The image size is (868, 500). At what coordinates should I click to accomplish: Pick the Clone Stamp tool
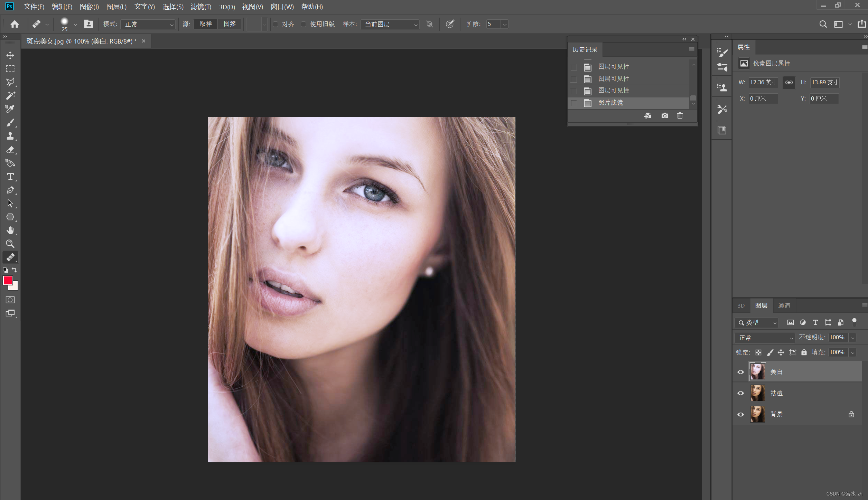[x=10, y=136]
